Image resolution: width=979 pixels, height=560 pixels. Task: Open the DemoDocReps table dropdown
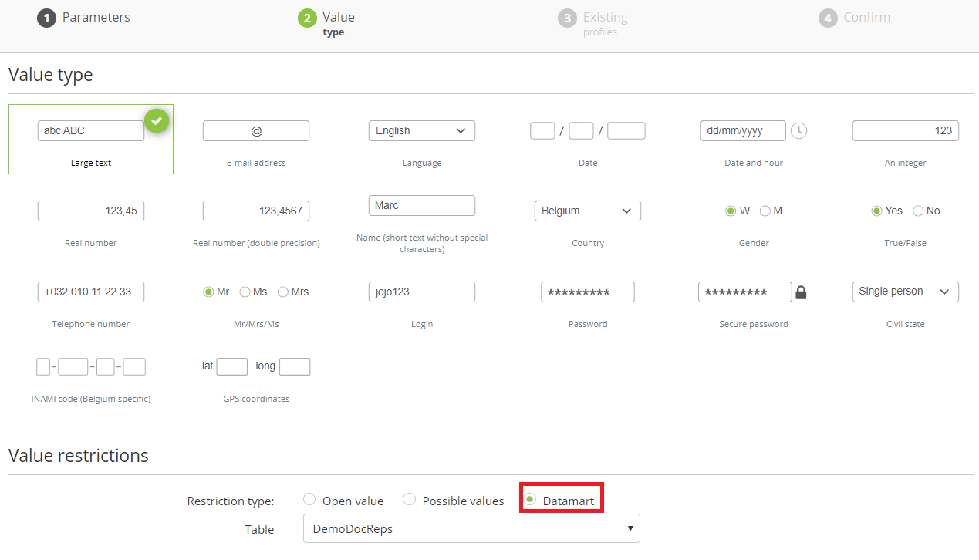(471, 529)
